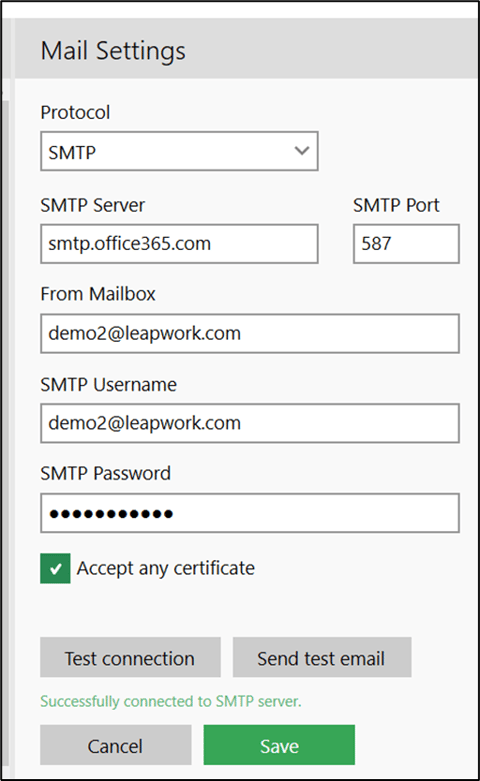This screenshot has height=781, width=480.
Task: Cancel the mail settings changes
Action: [x=116, y=745]
